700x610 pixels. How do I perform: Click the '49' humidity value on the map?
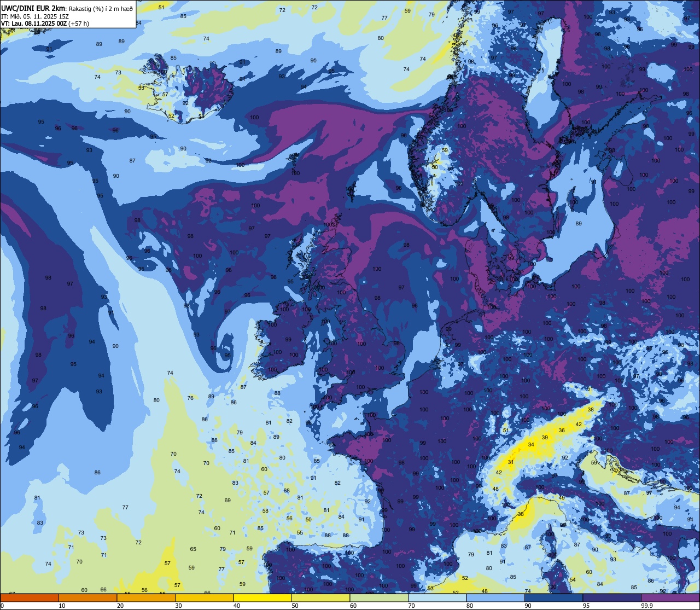(562, 497)
